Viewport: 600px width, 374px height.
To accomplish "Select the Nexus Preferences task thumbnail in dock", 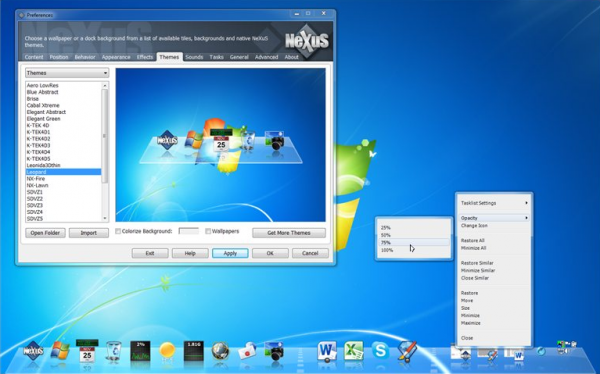I will [461, 353].
